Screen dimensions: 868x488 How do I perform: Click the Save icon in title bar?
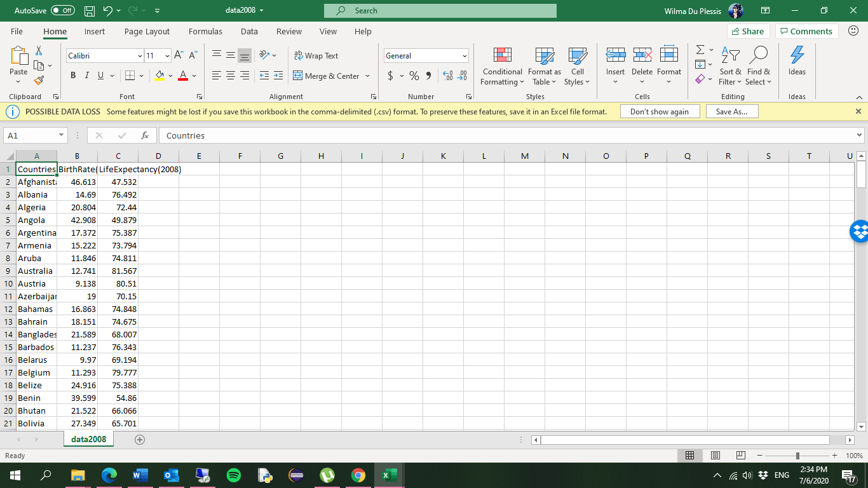coord(90,11)
